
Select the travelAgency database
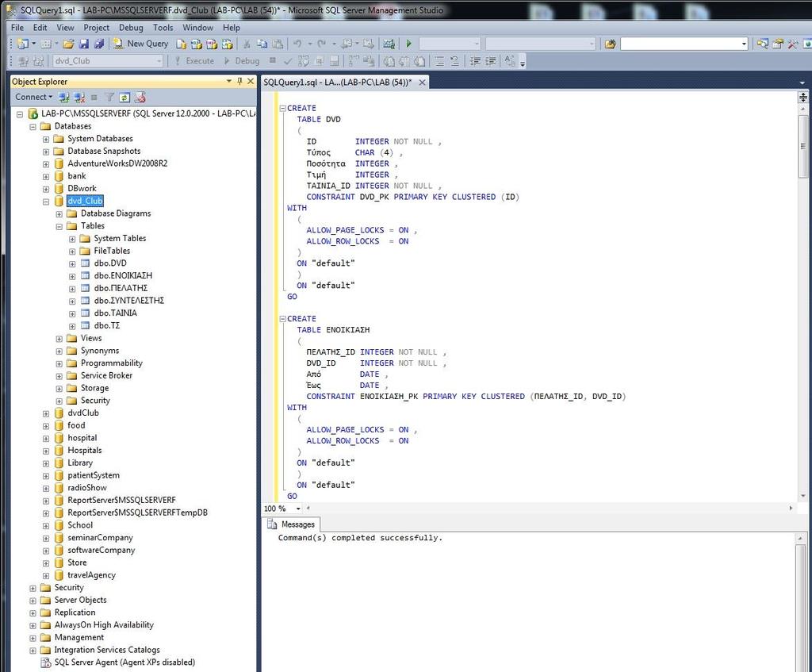pyautogui.click(x=91, y=575)
